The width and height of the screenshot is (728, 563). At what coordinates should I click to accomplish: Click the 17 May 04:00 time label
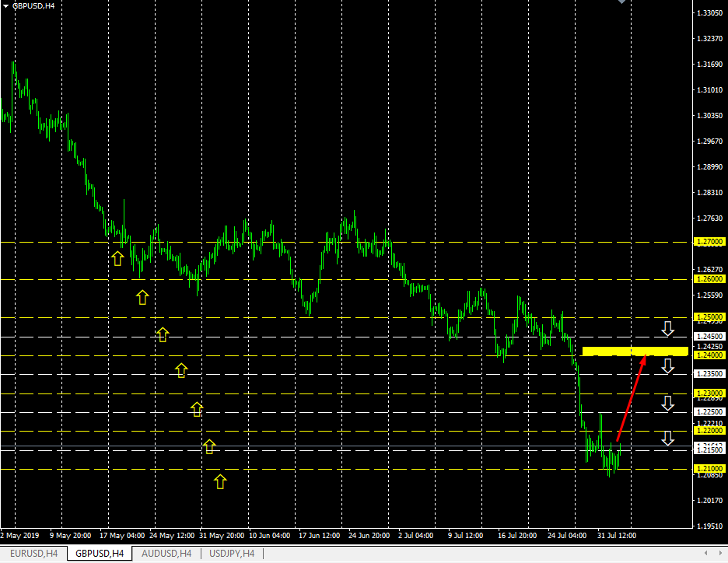click(x=122, y=535)
